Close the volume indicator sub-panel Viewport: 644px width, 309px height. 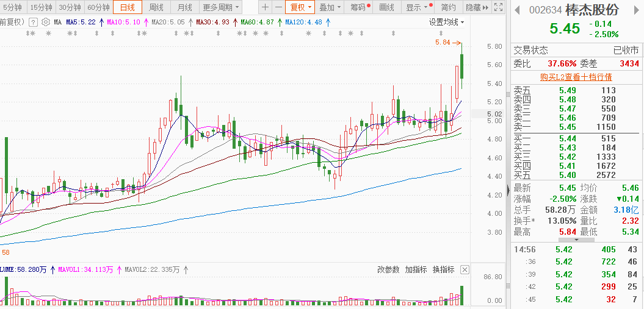(465, 269)
